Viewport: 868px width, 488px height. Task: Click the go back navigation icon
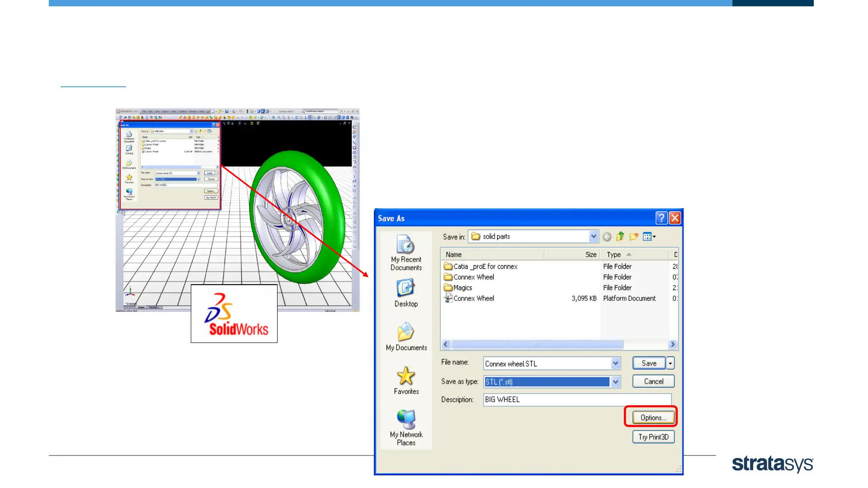(607, 237)
